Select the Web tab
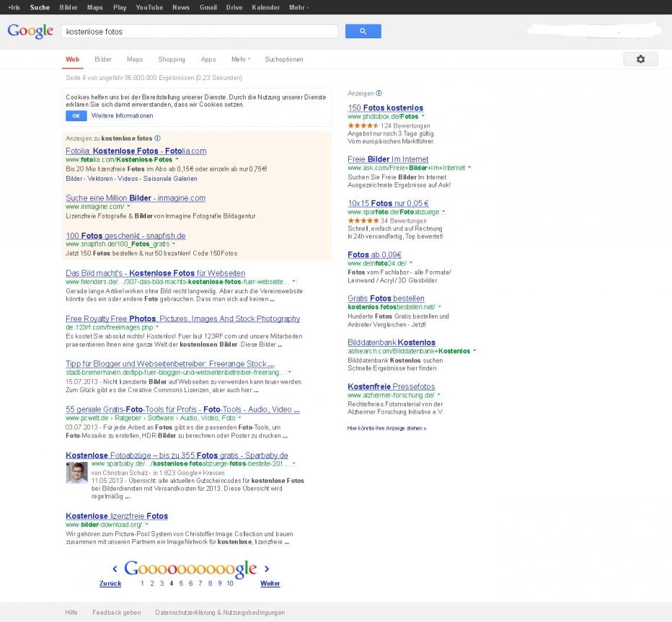This screenshot has height=622, width=672. (x=72, y=60)
